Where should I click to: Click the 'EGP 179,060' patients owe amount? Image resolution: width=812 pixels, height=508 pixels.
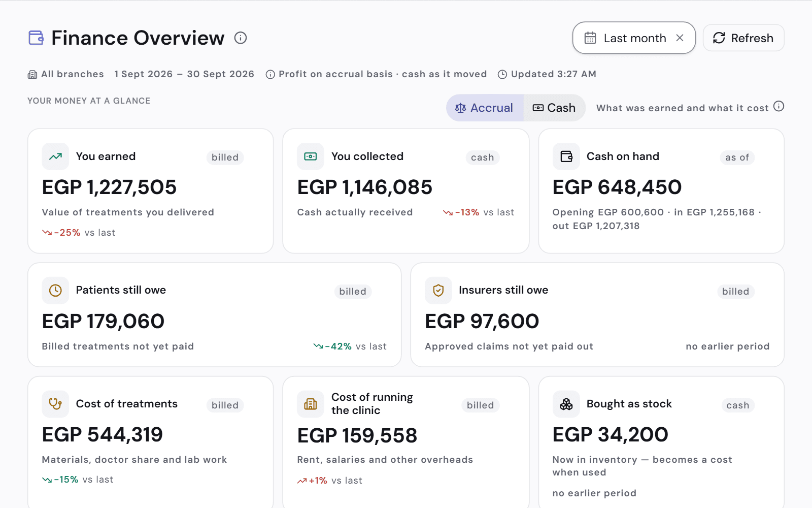[x=103, y=321]
